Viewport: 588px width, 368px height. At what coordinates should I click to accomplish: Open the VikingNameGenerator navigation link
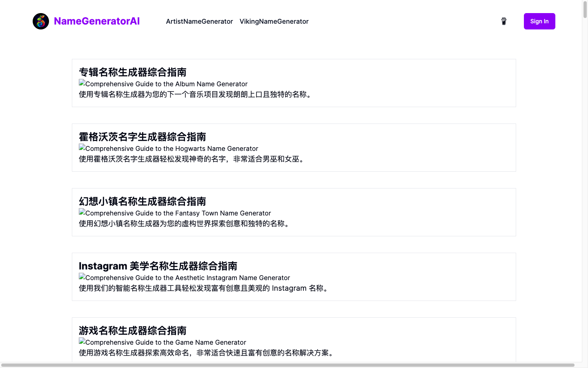click(274, 21)
